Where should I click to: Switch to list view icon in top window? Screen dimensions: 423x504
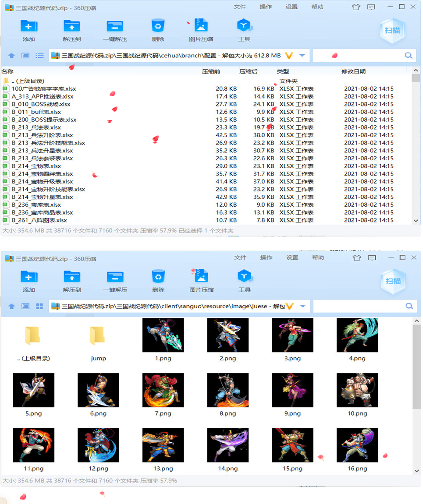[x=39, y=56]
